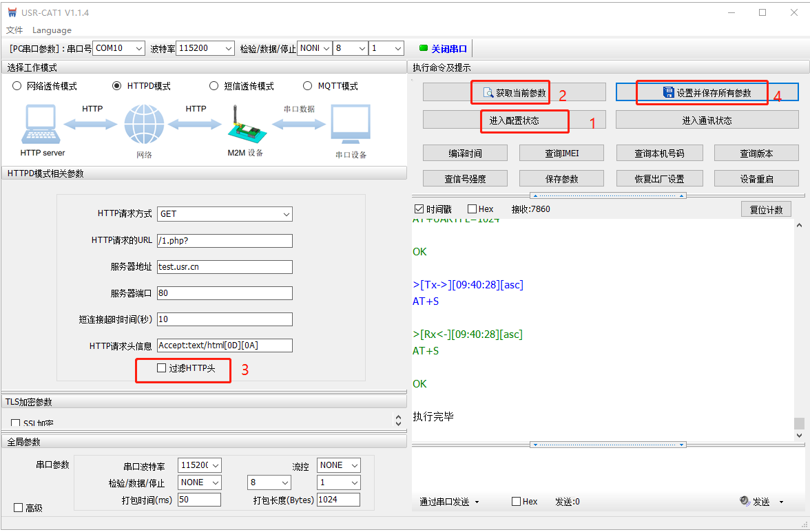Click the 串口设备 monitor image

[x=350, y=125]
